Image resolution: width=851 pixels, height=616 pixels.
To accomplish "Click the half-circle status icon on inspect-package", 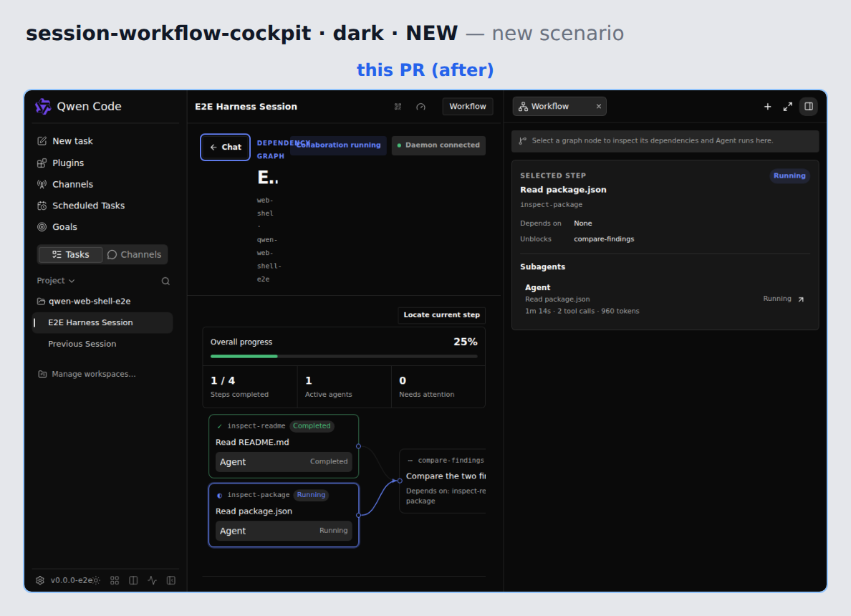I will 219,496.
